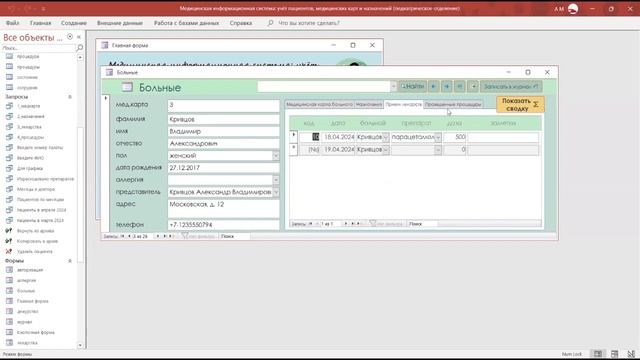Open the Справка ribbon tab
640x360 pixels.
tap(241, 23)
